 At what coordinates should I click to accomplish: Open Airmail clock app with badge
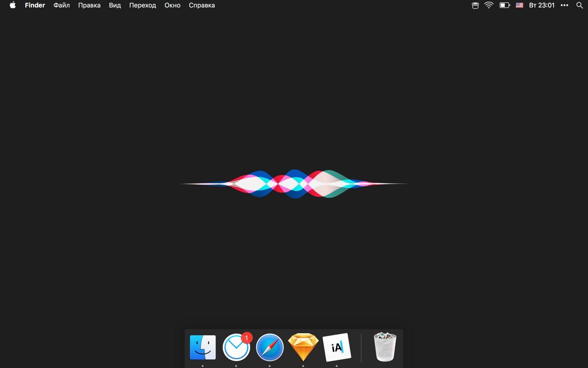click(x=237, y=347)
